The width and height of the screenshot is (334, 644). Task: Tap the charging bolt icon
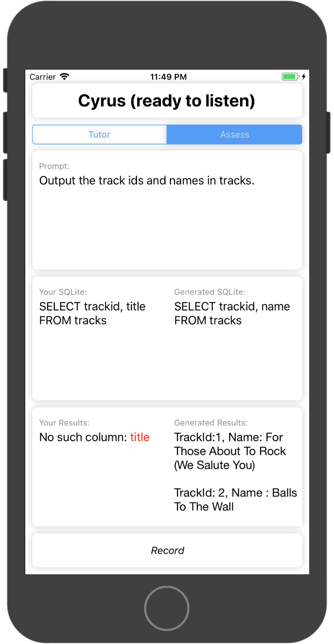coord(303,77)
